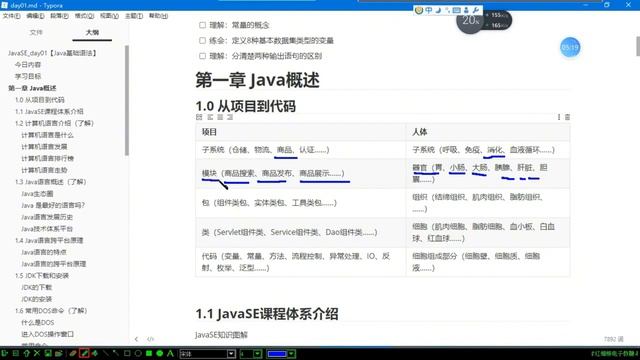Open outline entry '1.5 JDK下载和安装'
This screenshot has width=640, height=360.
[x=42, y=276]
